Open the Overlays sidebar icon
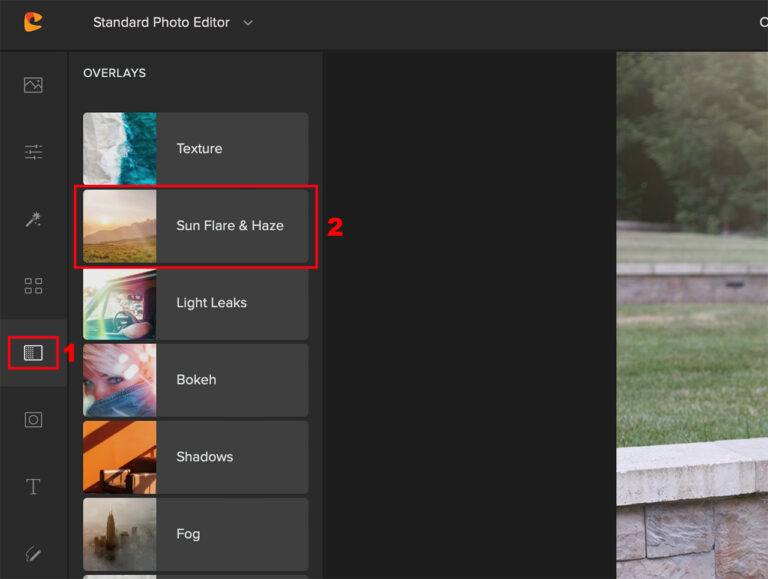 (33, 353)
